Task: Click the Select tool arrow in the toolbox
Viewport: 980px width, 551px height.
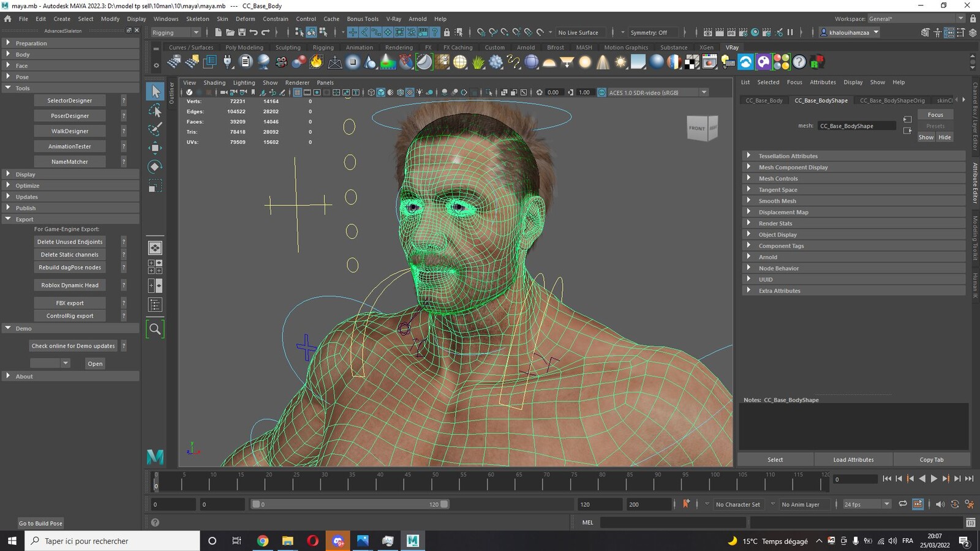Action: click(156, 92)
